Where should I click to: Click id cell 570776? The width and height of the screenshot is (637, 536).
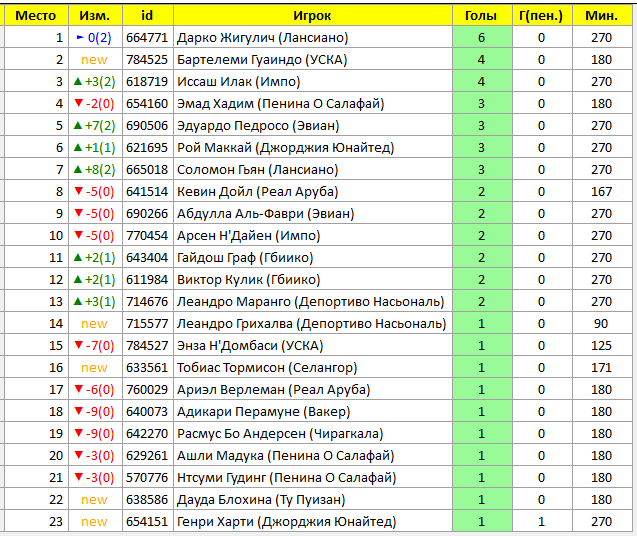tap(147, 477)
